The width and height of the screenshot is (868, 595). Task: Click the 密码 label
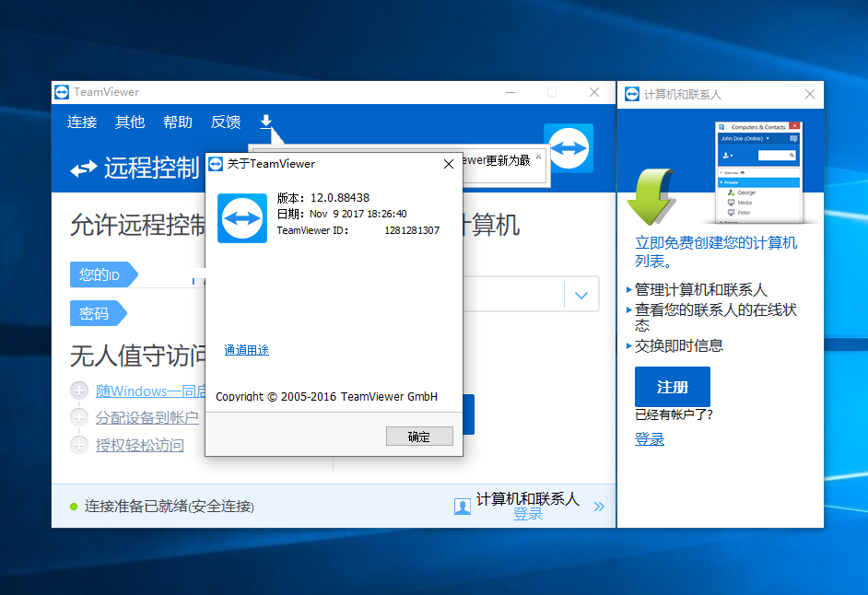(98, 313)
